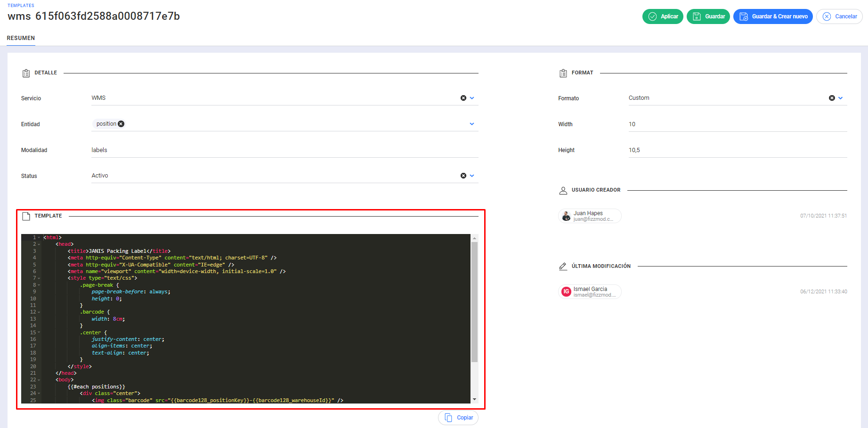Click the TEMPLATE section file icon

(x=26, y=216)
